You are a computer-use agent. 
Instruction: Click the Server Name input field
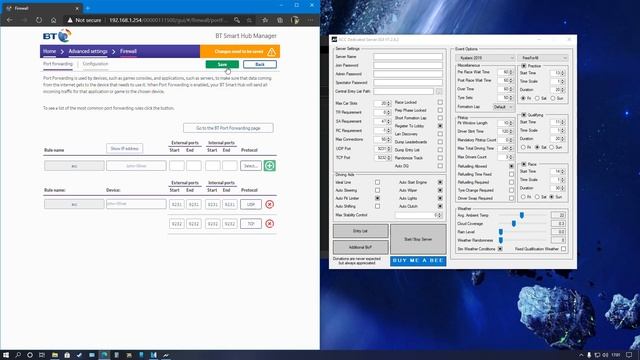tap(408, 57)
